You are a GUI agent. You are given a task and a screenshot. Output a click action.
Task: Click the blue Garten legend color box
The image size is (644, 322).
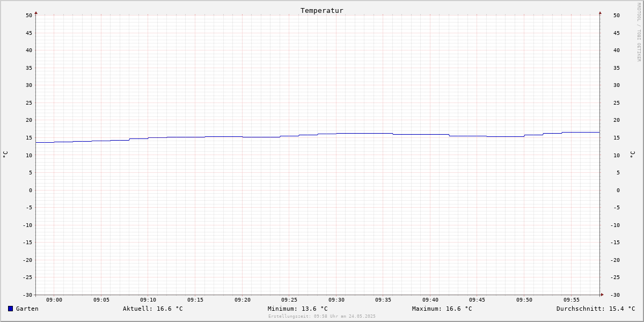click(x=10, y=309)
